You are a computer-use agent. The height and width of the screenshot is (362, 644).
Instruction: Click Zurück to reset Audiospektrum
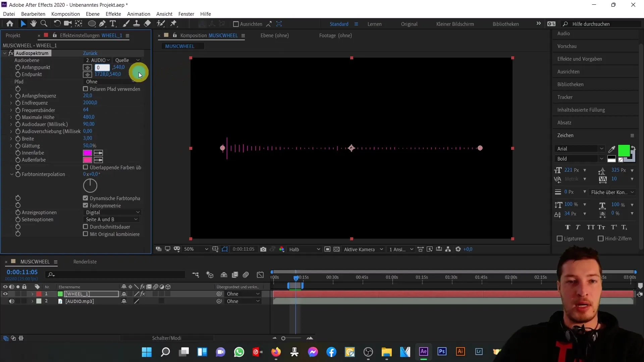(x=90, y=53)
